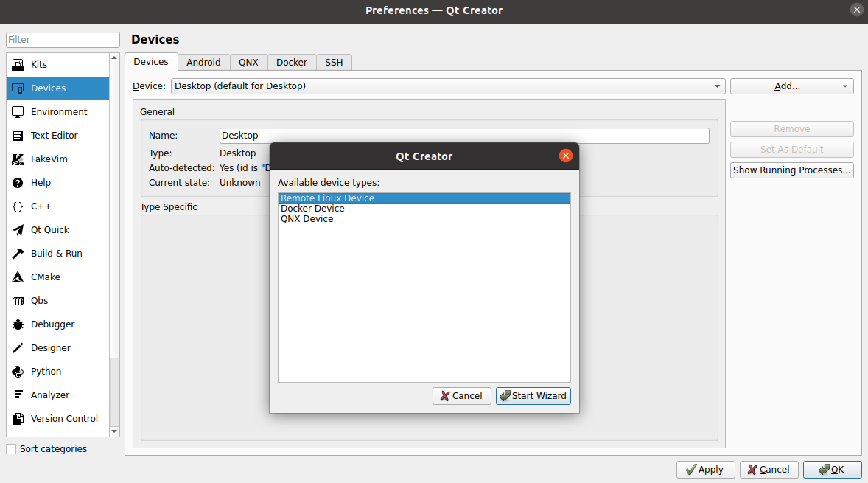Click the Filter search field
Screen dimensions: 868x483
63,40
